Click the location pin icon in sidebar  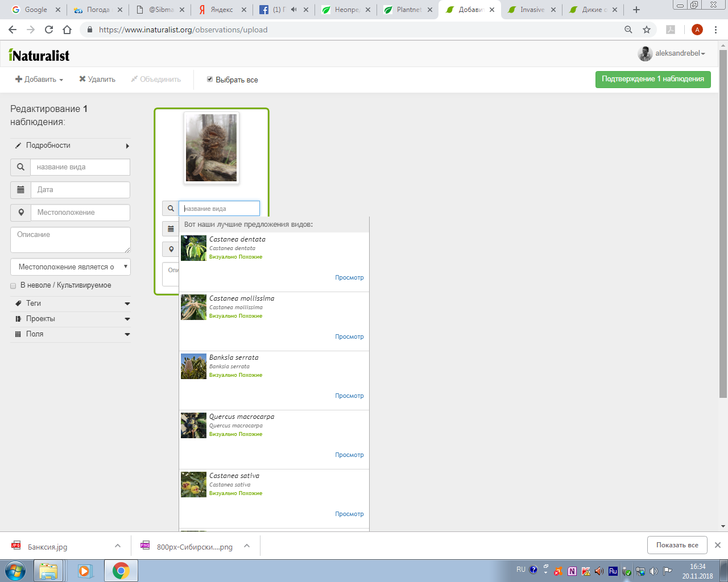(x=20, y=213)
